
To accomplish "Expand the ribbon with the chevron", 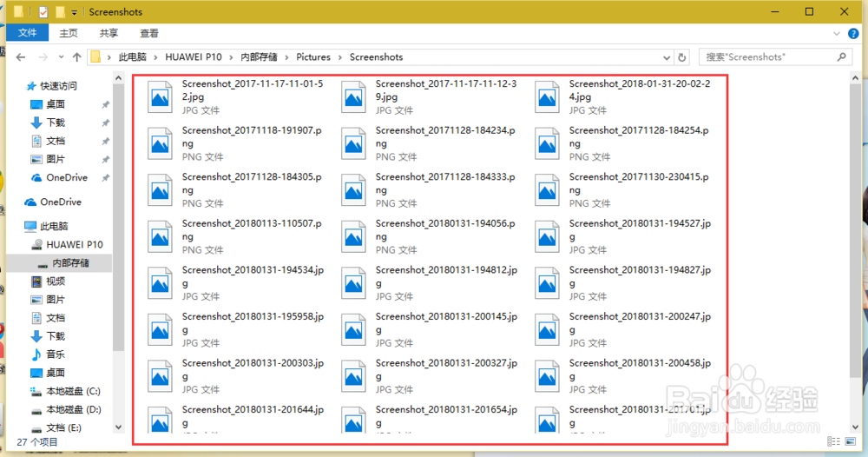I will pos(837,34).
